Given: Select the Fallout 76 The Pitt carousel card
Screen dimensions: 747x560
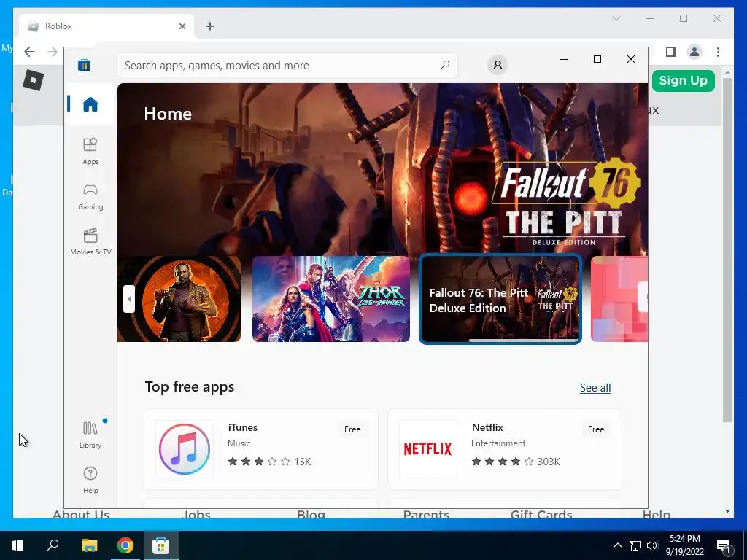Looking at the screenshot, I should pyautogui.click(x=500, y=299).
